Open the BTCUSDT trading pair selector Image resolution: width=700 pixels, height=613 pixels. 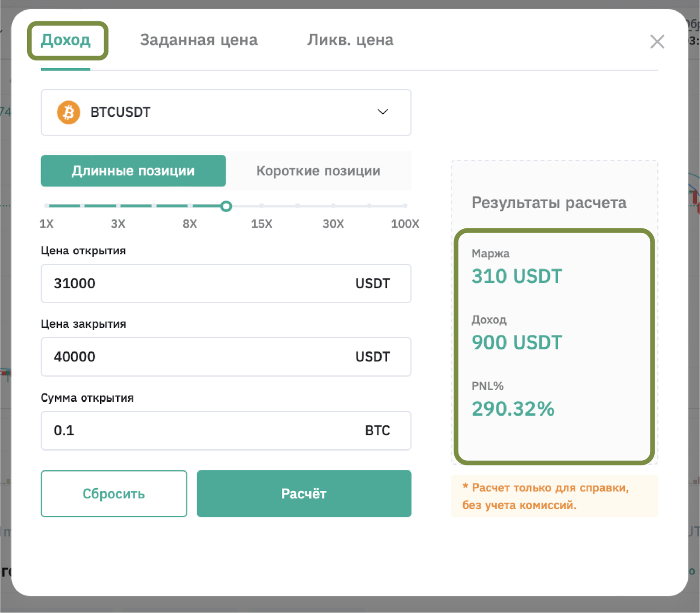click(226, 112)
